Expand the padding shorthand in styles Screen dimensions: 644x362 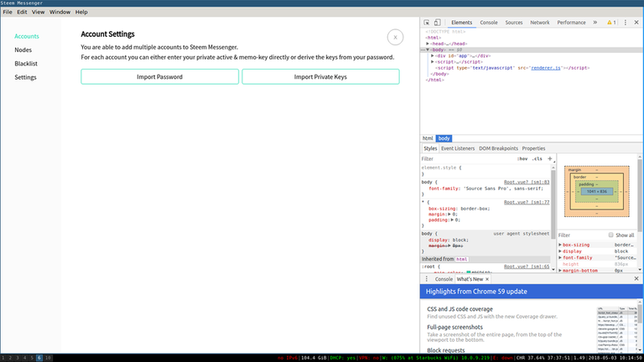tap(452, 220)
